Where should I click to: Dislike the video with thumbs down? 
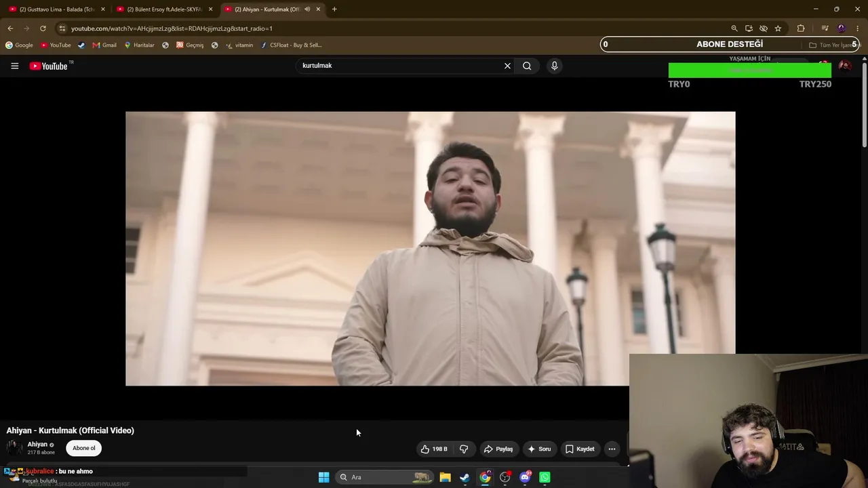point(464,449)
